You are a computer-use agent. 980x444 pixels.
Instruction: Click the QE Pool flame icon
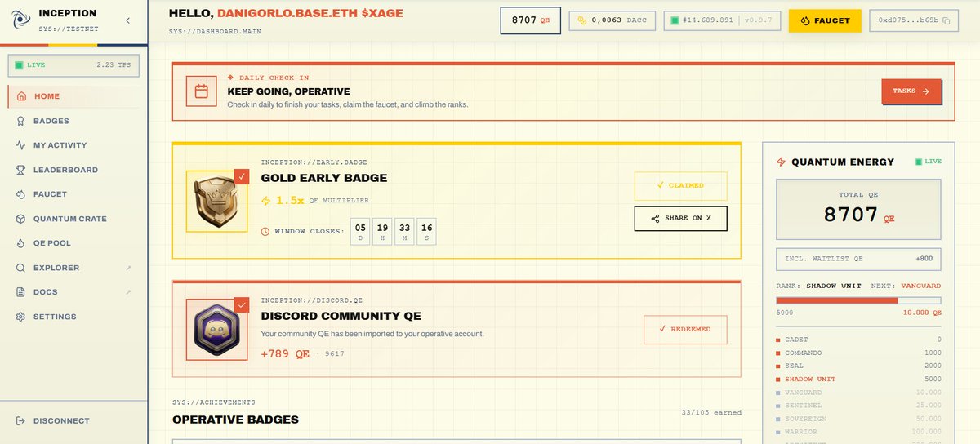(x=21, y=243)
